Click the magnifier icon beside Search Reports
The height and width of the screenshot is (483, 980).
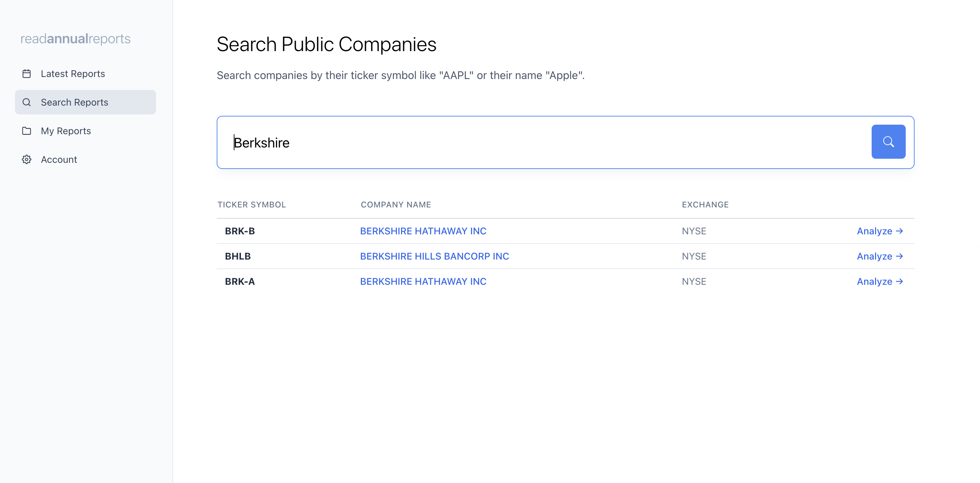(27, 102)
